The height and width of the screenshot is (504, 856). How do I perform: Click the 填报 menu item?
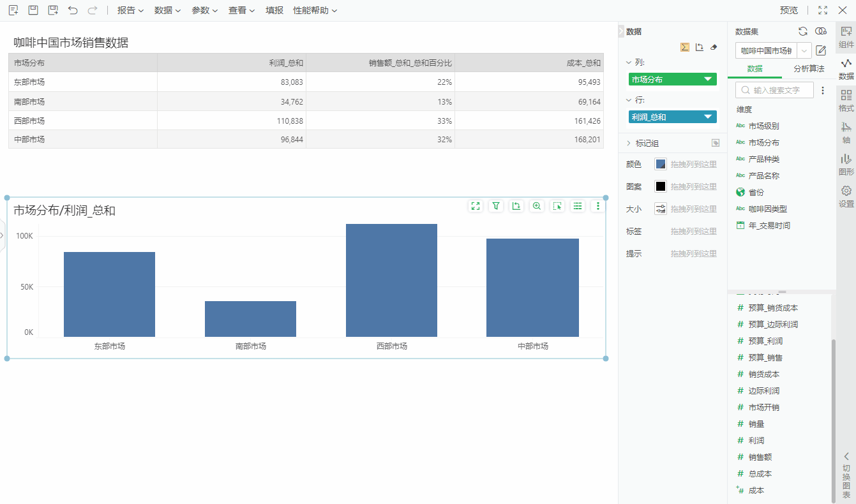274,10
